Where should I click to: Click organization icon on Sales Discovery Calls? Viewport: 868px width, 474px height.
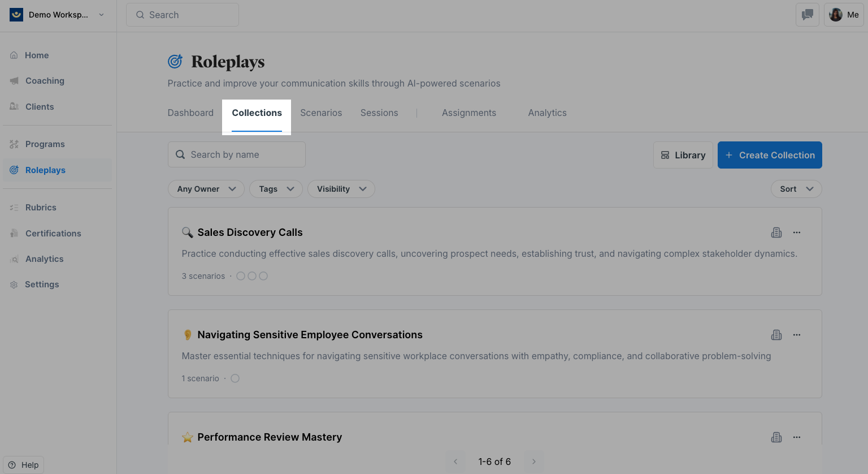[776, 232]
